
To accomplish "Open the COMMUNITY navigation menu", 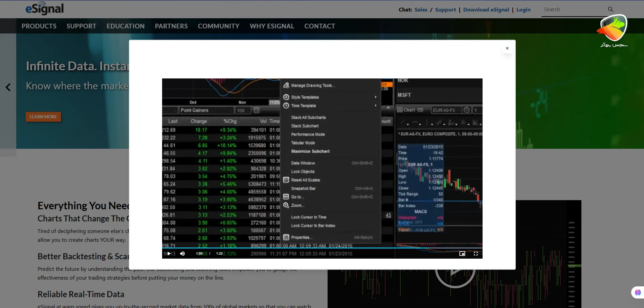I will point(218,26).
